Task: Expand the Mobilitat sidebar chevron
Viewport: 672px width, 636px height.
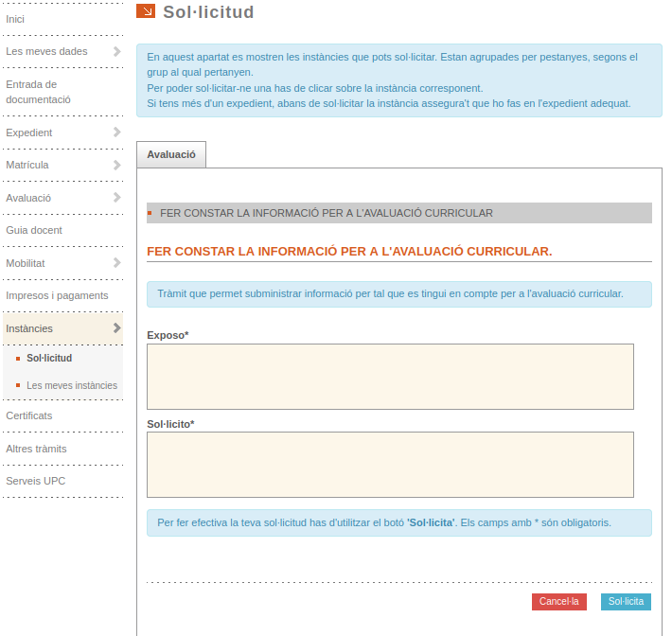Action: [116, 263]
